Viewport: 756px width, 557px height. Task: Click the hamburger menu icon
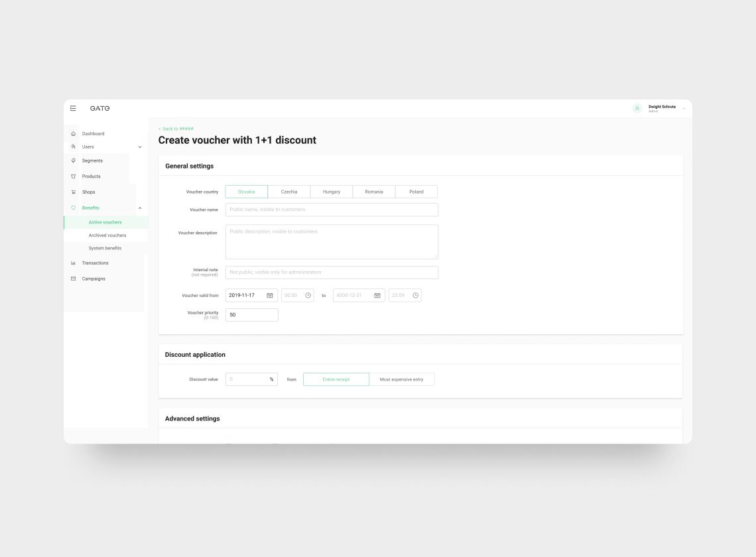(x=73, y=109)
